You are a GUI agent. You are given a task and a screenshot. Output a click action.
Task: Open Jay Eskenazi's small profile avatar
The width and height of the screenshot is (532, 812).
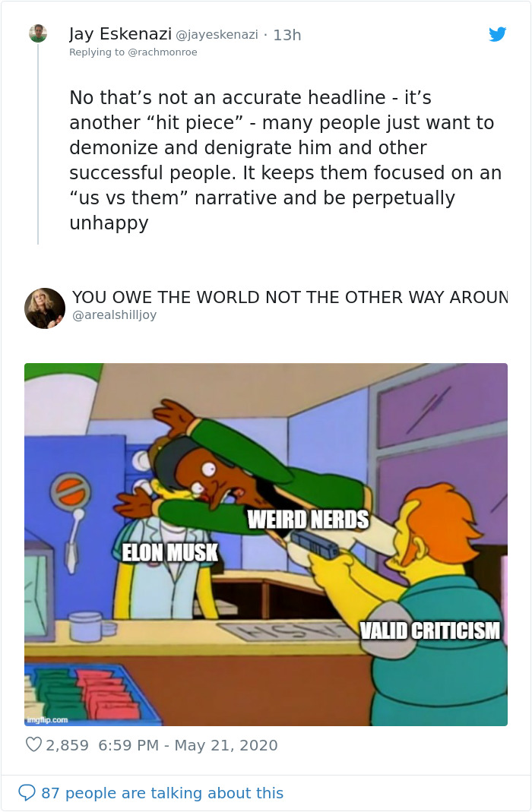click(x=38, y=33)
